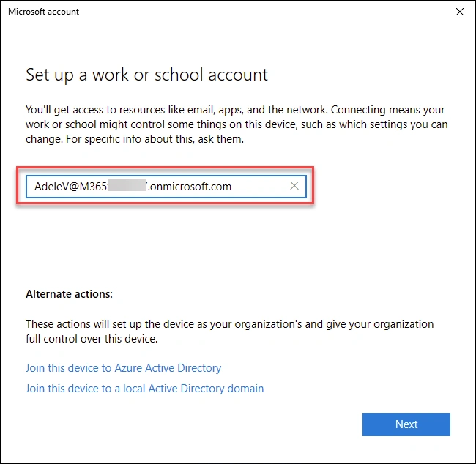
Task: Open Join this device to Azure Active Directory
Action: click(123, 368)
